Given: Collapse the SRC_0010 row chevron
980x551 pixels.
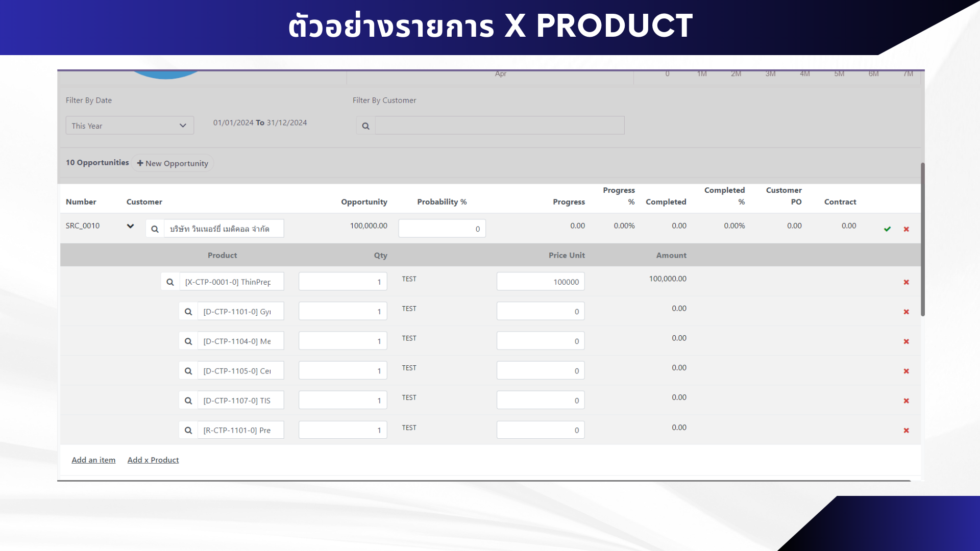Looking at the screenshot, I should pos(130,226).
